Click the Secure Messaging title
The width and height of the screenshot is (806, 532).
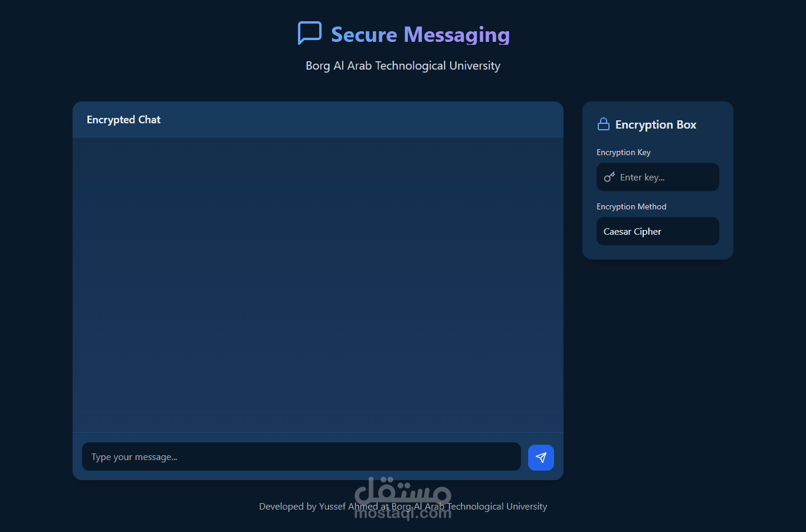point(420,34)
